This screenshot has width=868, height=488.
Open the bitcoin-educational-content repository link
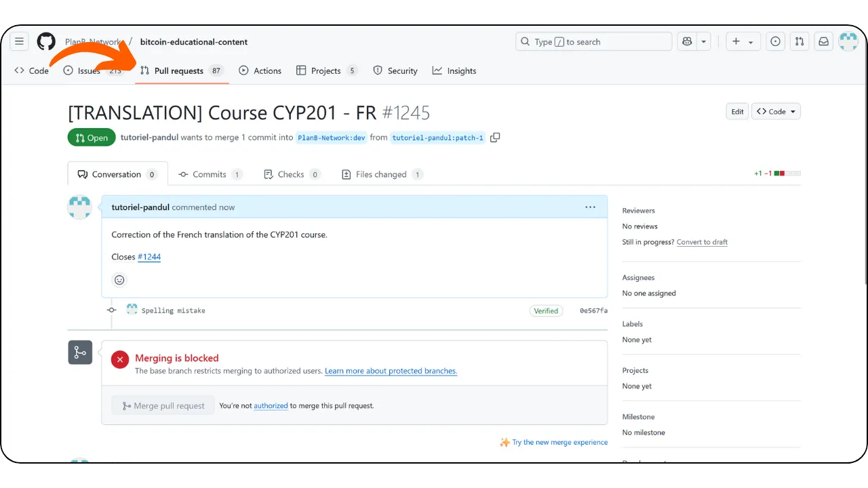pos(194,42)
